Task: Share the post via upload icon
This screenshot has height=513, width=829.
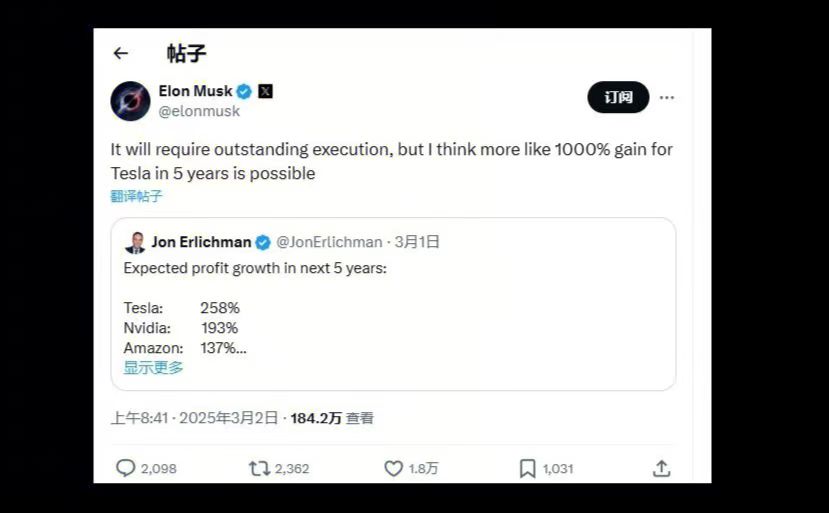Action: (661, 468)
